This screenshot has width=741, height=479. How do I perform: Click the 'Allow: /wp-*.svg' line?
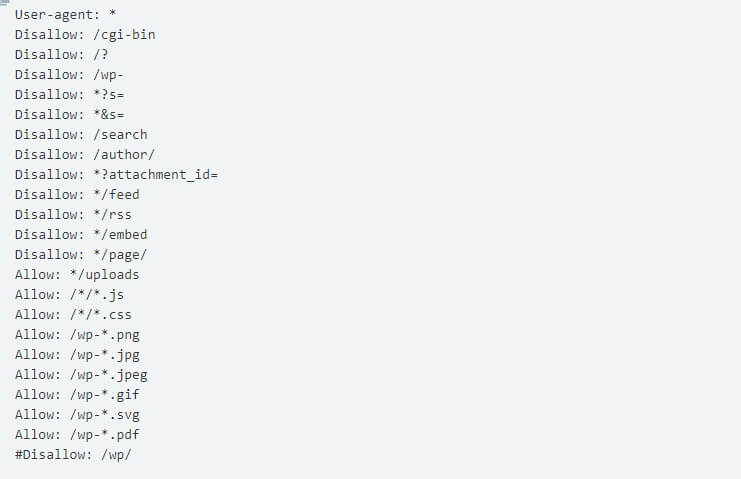(77, 414)
